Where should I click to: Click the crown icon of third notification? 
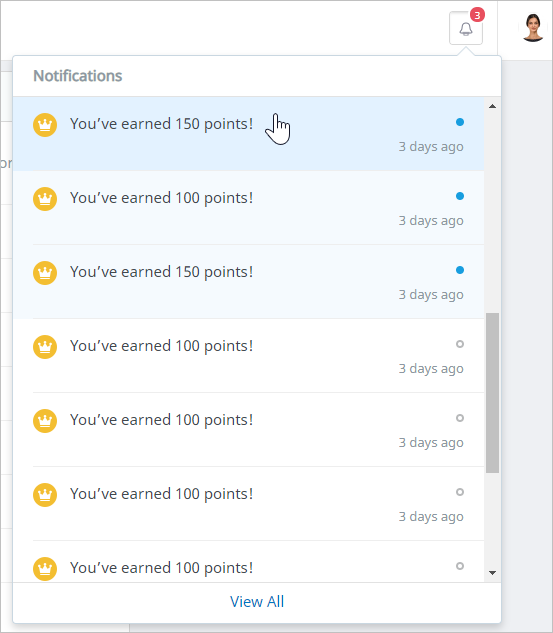point(45,272)
